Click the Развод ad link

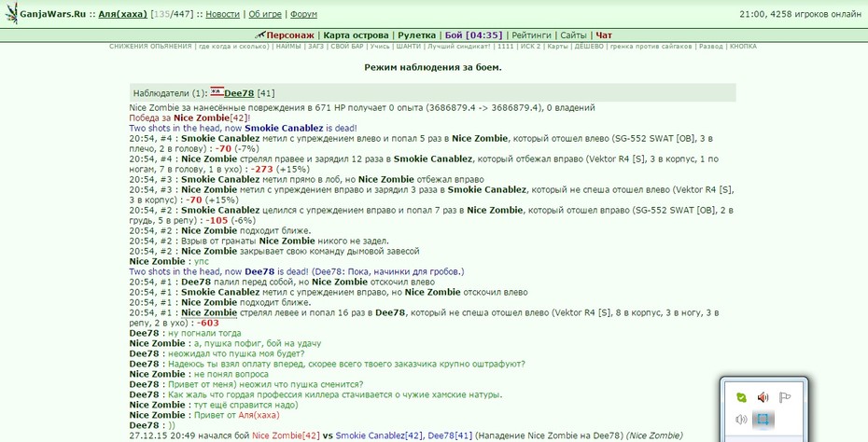[711, 47]
